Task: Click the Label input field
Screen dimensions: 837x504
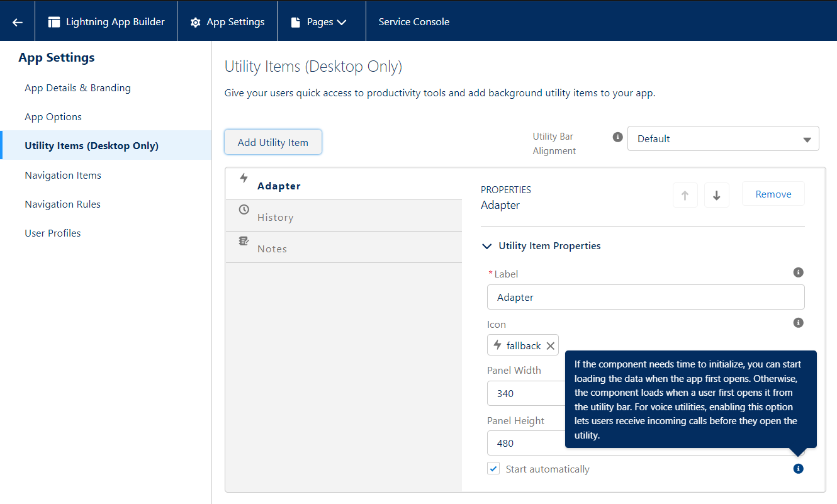Action: coord(646,297)
